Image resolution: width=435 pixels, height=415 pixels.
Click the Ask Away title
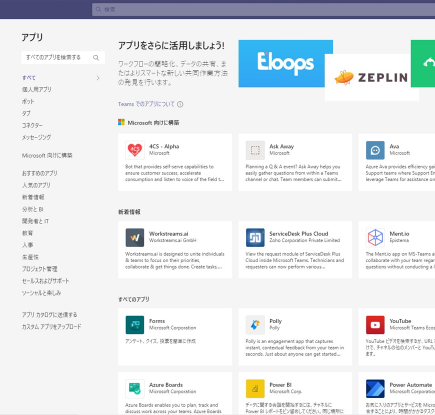[x=282, y=146]
